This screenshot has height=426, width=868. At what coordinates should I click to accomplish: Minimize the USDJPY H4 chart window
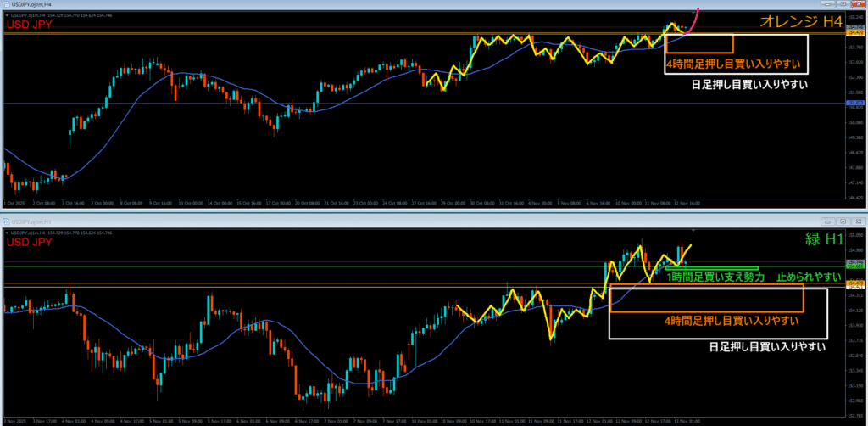(x=826, y=5)
